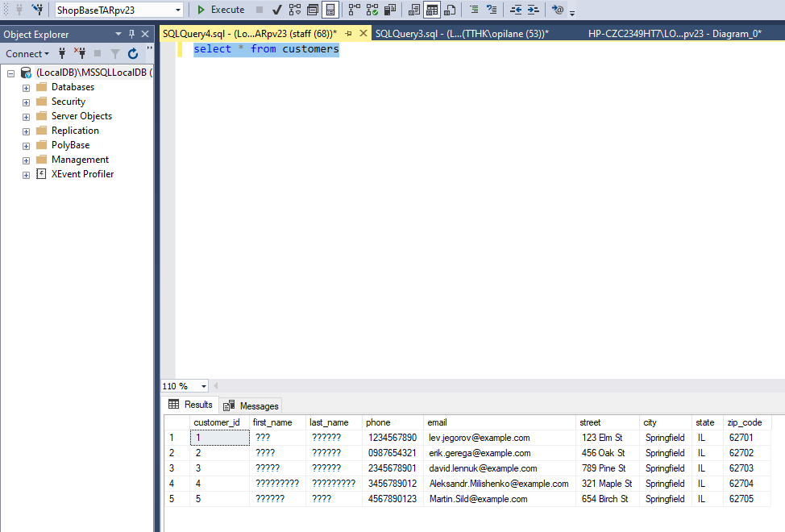Switch to the SQLQuery3.sql tab

461,34
